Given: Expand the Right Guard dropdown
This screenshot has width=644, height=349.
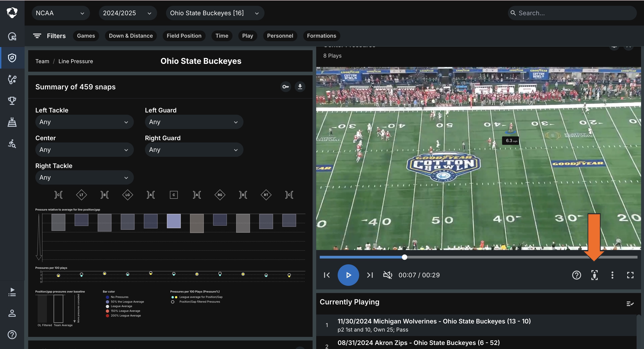Looking at the screenshot, I should 194,150.
